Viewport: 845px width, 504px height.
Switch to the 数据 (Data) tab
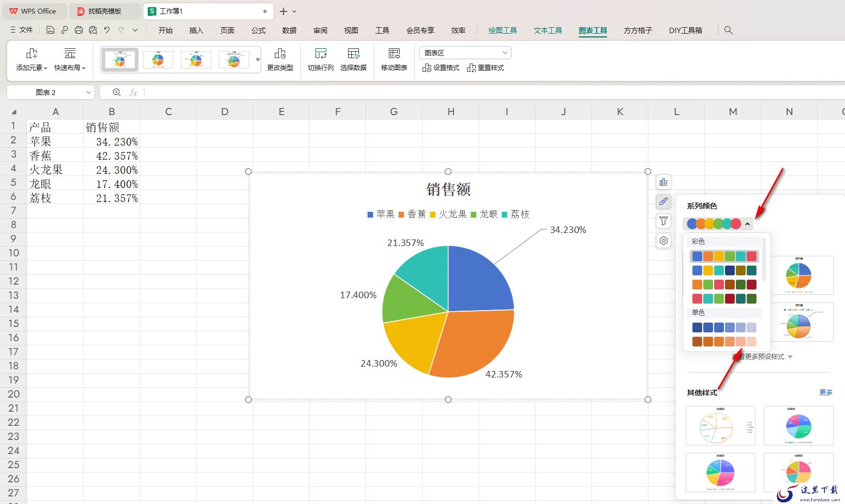(x=289, y=30)
